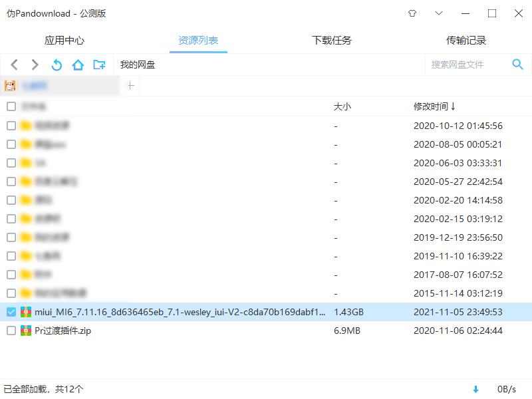Open the 应用中心 tab
This screenshot has height=399, width=532.
64,40
